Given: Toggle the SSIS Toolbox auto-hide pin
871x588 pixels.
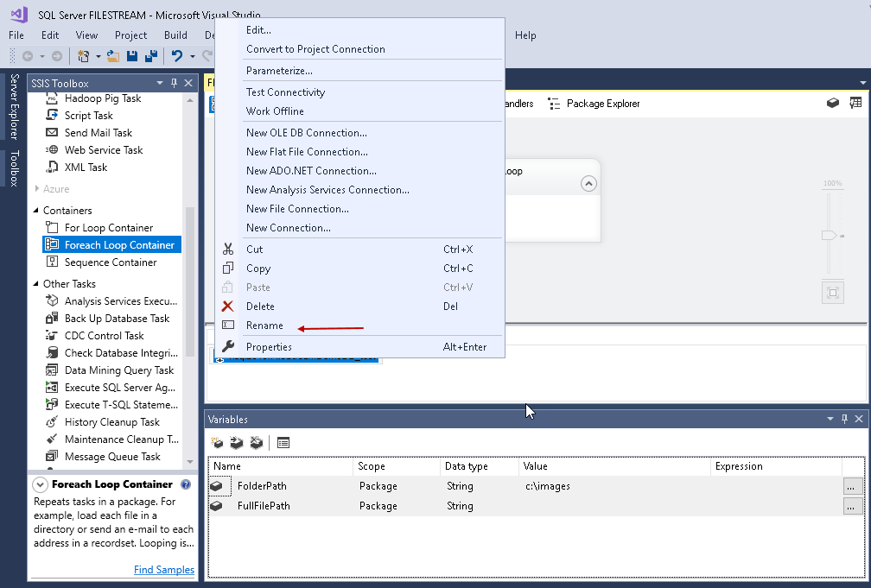Looking at the screenshot, I should [x=174, y=83].
